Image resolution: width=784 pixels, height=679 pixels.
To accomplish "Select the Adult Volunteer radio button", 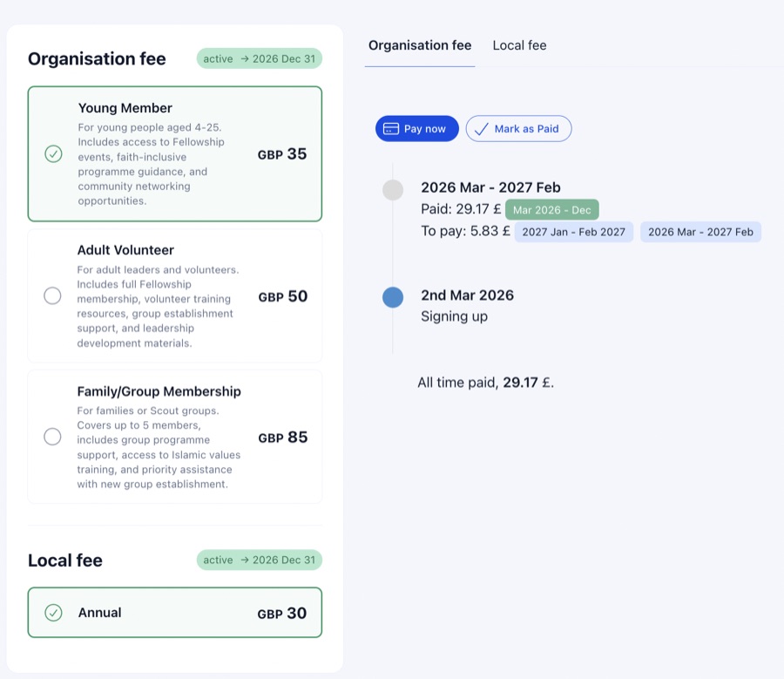I will point(52,295).
